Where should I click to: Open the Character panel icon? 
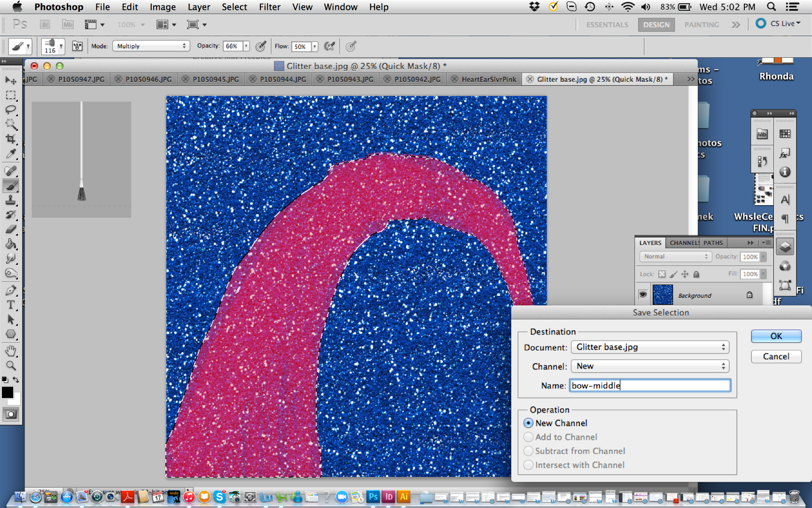pos(785,198)
